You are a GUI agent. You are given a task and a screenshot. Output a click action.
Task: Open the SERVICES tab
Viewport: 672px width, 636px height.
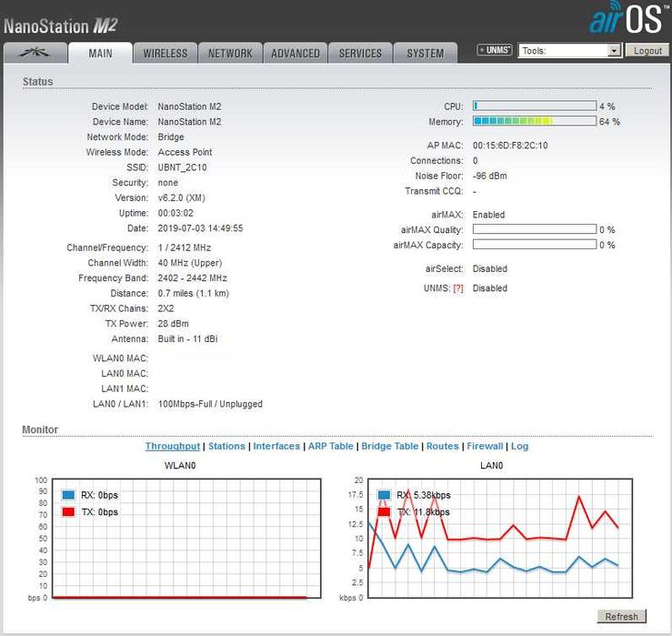pos(360,53)
